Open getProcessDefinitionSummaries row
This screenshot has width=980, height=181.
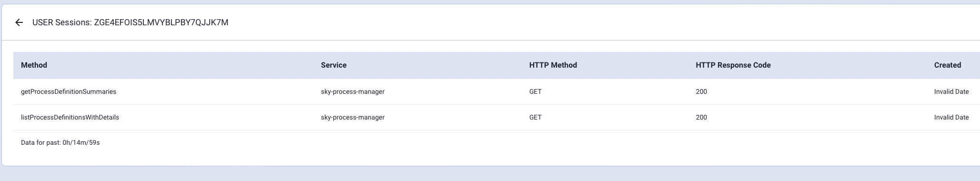coord(496,91)
